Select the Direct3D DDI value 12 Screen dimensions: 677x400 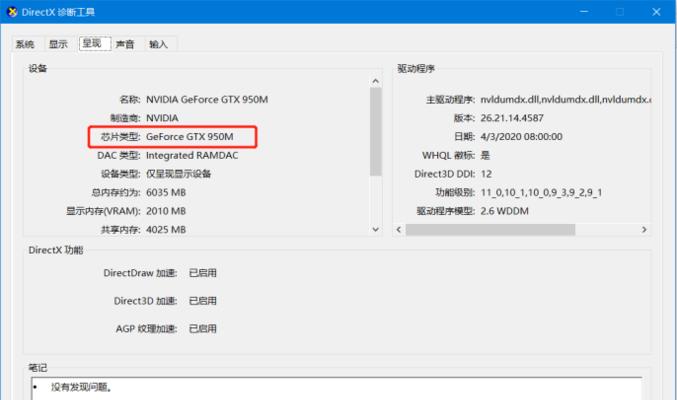point(486,174)
